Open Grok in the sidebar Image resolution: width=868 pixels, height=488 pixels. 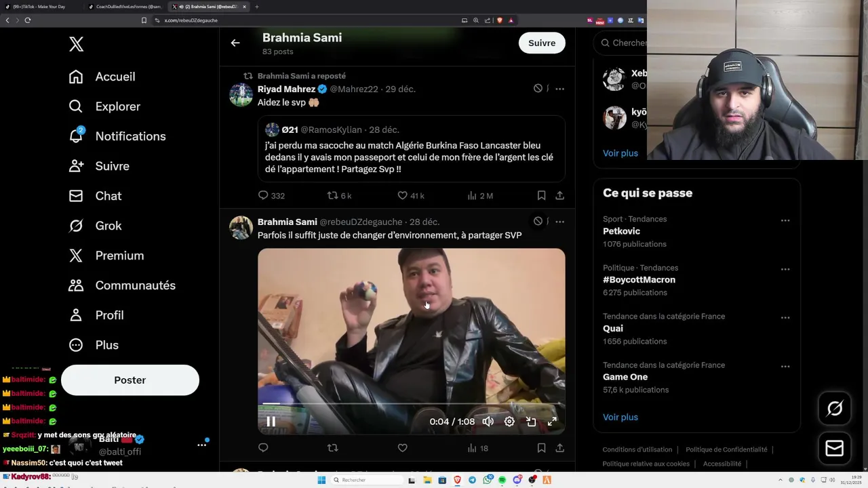click(95, 226)
